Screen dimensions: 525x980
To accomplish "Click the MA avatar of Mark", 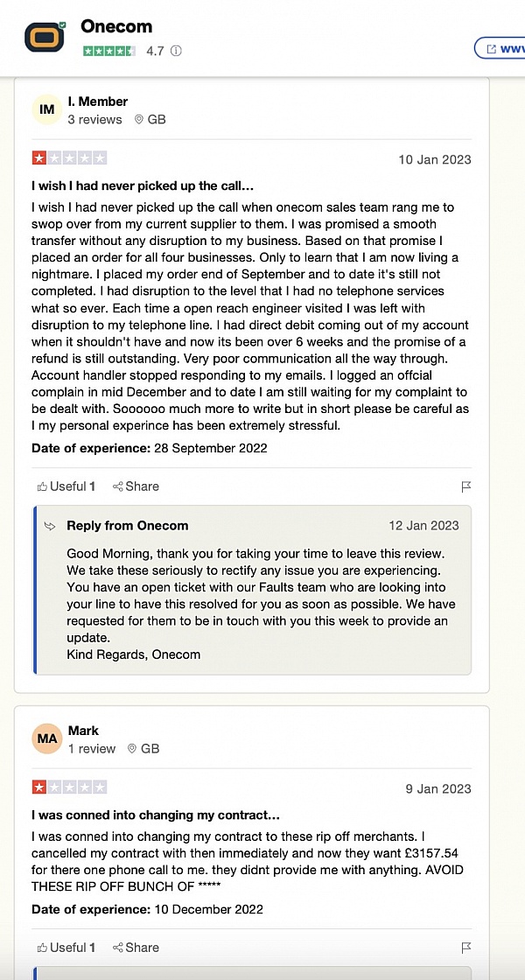I will (x=47, y=738).
